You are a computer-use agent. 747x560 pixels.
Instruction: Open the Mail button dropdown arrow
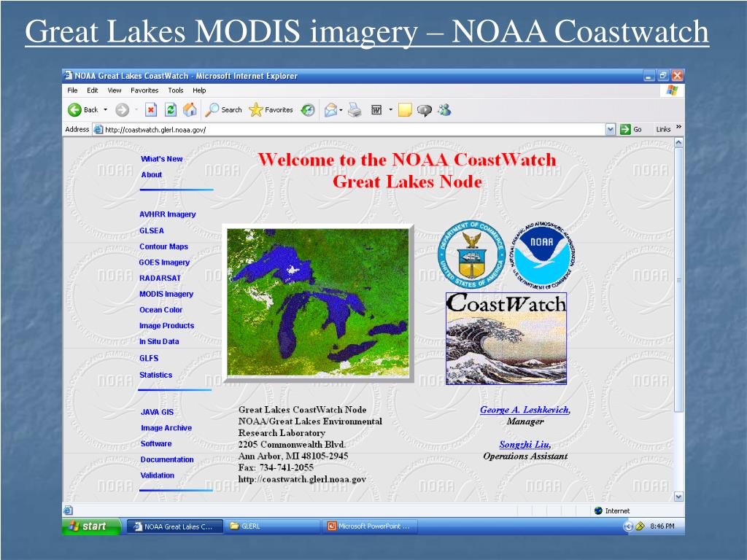click(x=341, y=111)
